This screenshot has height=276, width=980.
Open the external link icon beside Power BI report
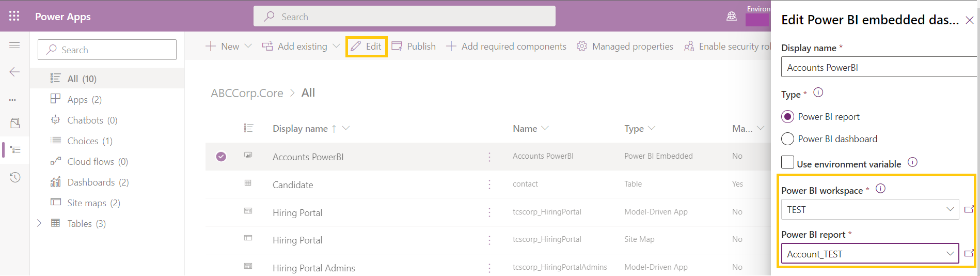coord(969,253)
